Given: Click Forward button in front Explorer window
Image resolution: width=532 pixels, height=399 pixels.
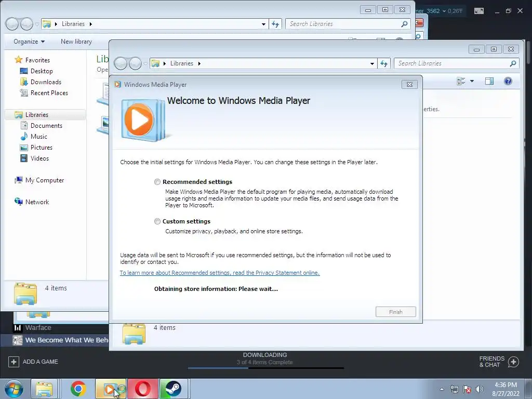Looking at the screenshot, I should point(135,63).
